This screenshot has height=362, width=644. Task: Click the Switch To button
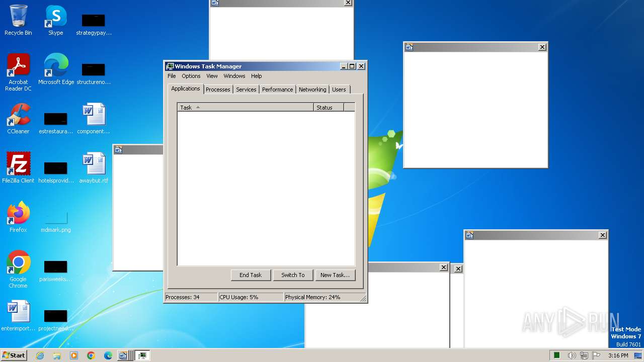[293, 275]
